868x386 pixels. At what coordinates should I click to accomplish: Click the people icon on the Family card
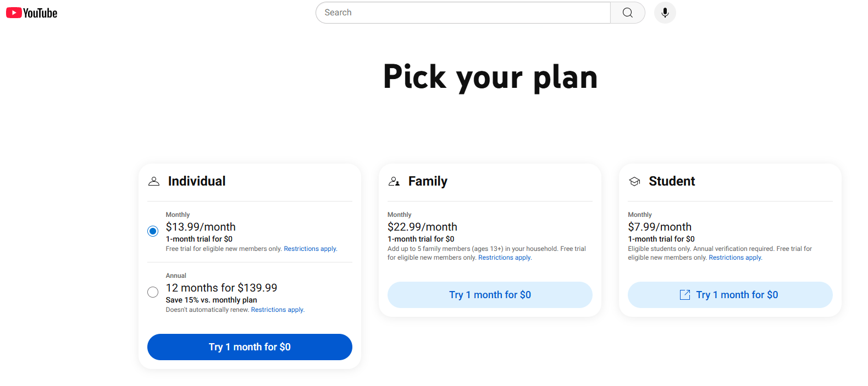pyautogui.click(x=394, y=181)
